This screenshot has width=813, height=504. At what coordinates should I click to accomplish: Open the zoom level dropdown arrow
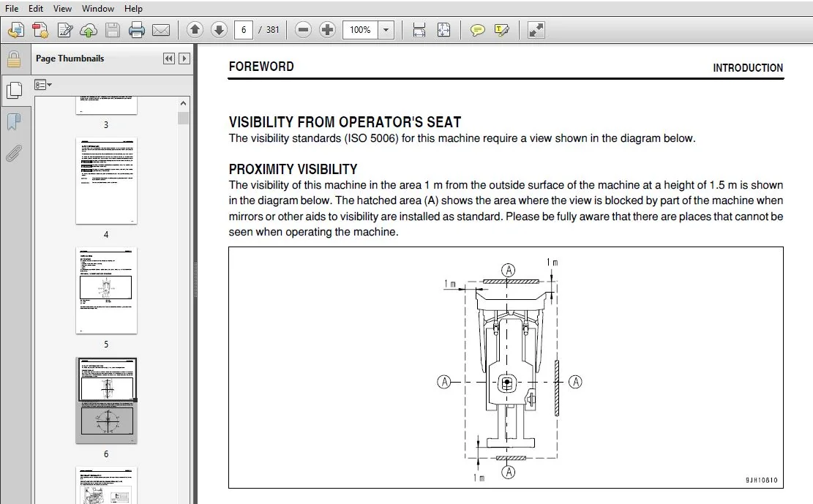(x=386, y=29)
